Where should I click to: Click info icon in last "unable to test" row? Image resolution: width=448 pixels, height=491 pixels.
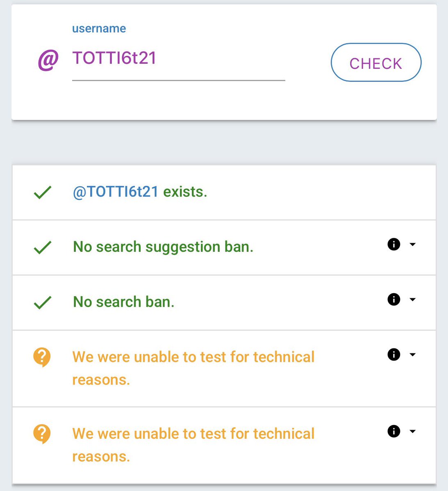pyautogui.click(x=393, y=431)
